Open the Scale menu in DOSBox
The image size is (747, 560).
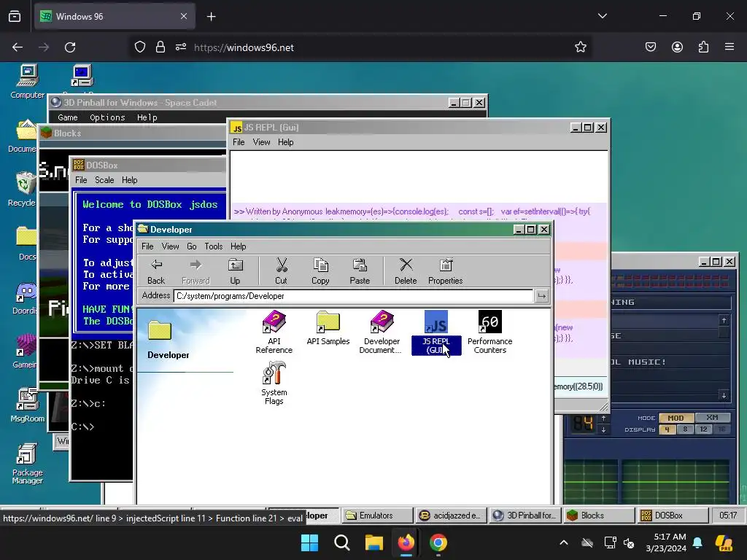(x=104, y=180)
